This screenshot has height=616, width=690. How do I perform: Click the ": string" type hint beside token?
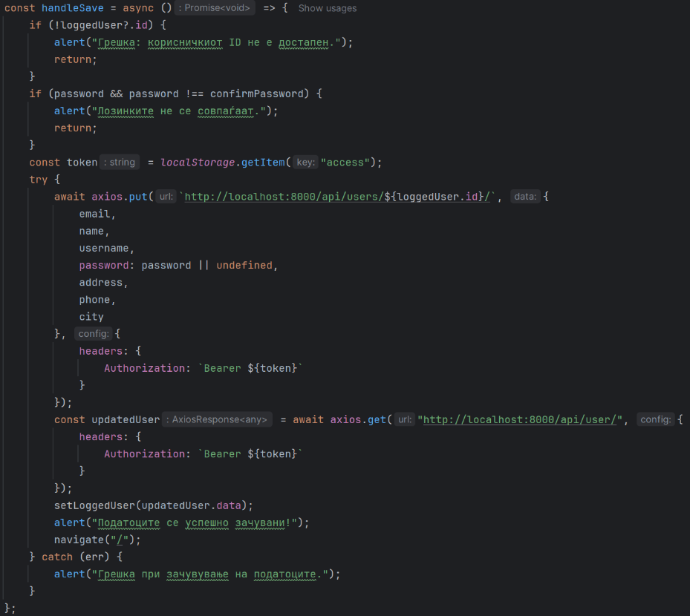pos(120,163)
